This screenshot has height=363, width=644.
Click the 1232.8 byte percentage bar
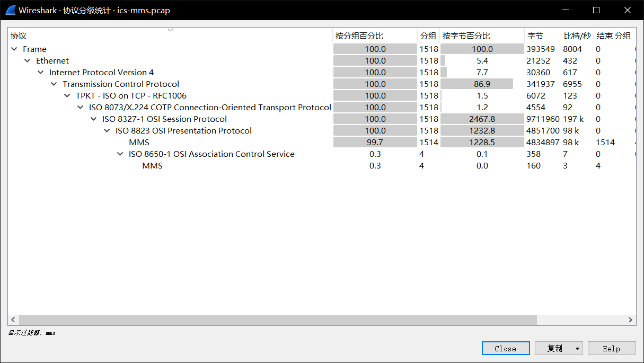[482, 131]
